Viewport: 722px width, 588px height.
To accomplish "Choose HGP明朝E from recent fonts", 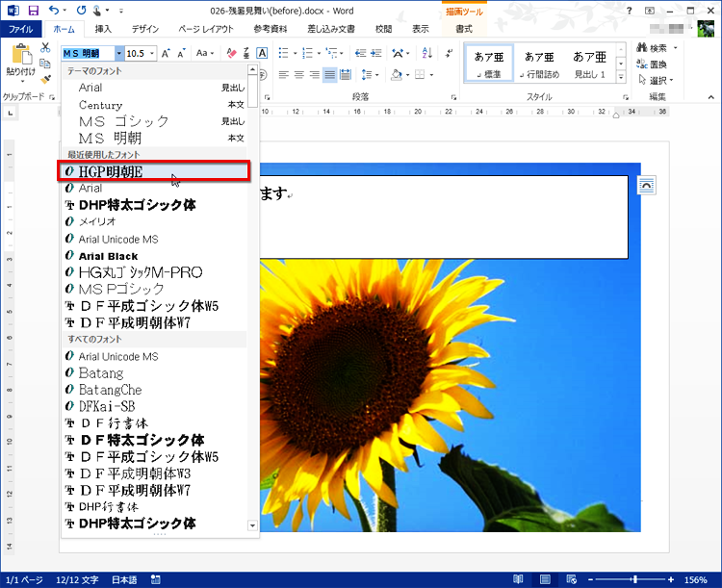I will [x=154, y=171].
